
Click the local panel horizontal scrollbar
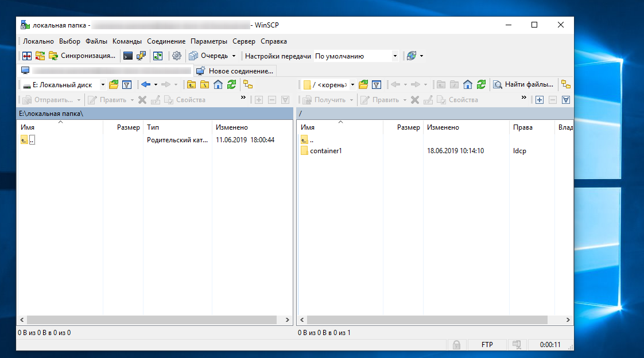pyautogui.click(x=152, y=320)
